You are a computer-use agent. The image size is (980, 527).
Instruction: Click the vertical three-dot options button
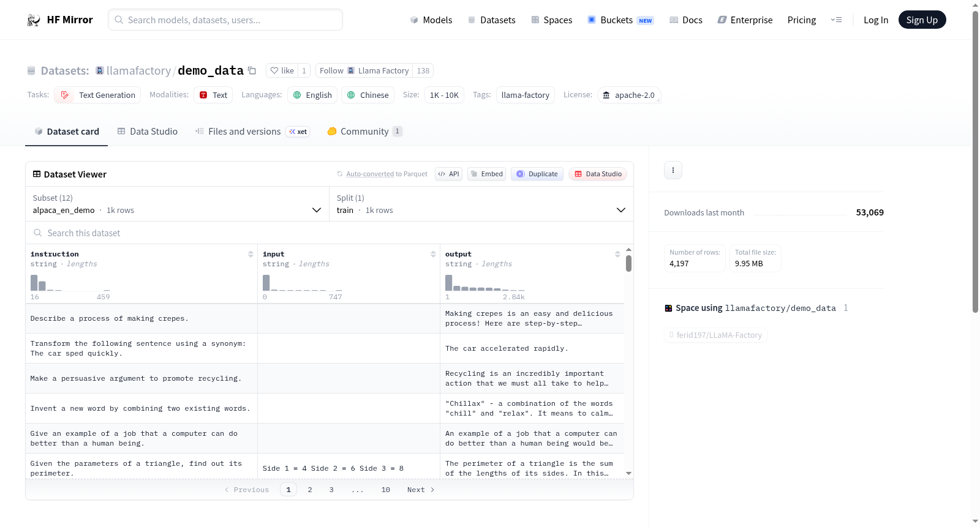click(x=673, y=170)
